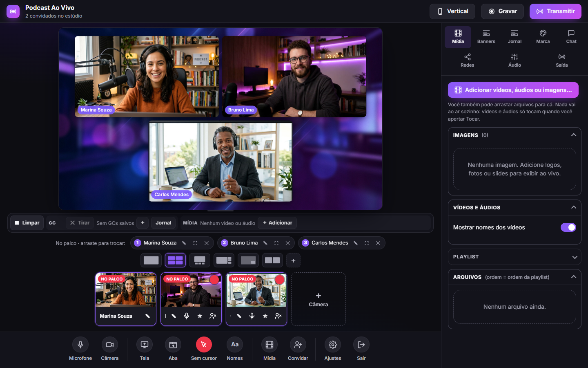Select the picture-in-picture layout
Image resolution: width=588 pixels, height=368 pixels.
pos(248,260)
